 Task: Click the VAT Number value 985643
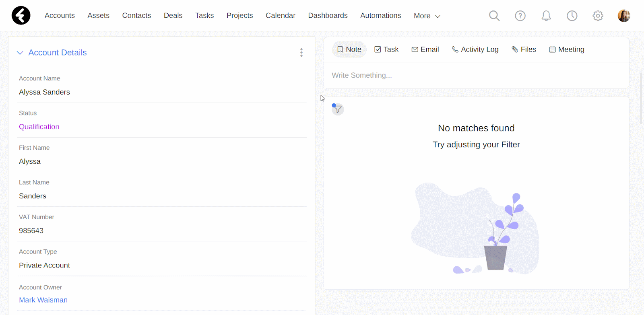[x=31, y=231]
